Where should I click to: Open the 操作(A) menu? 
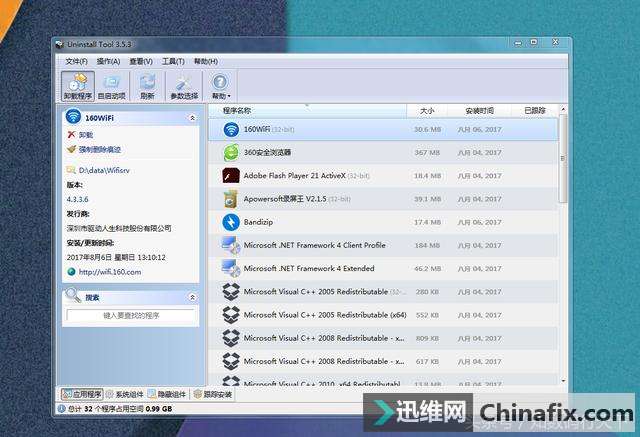coord(108,62)
